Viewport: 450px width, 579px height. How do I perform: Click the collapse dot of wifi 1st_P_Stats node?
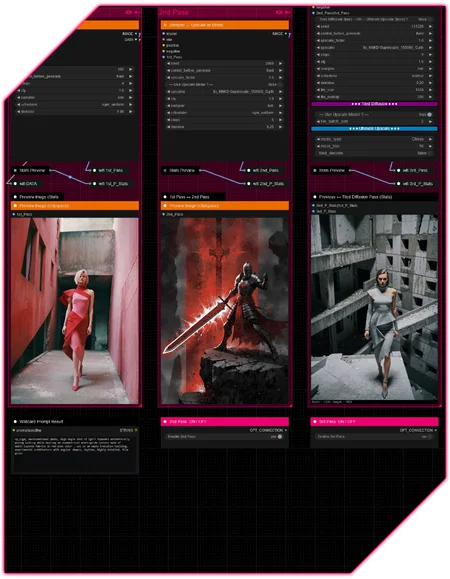point(95,184)
